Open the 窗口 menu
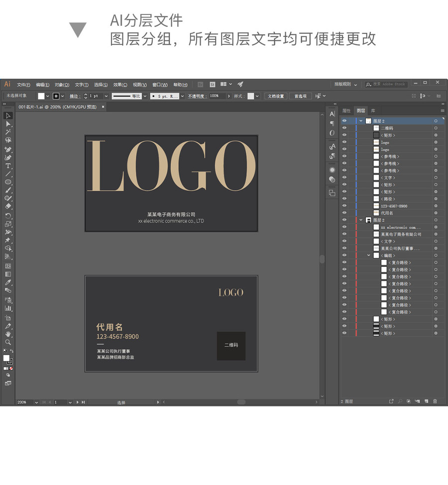Viewport: 448px width, 485px height. coord(160,85)
